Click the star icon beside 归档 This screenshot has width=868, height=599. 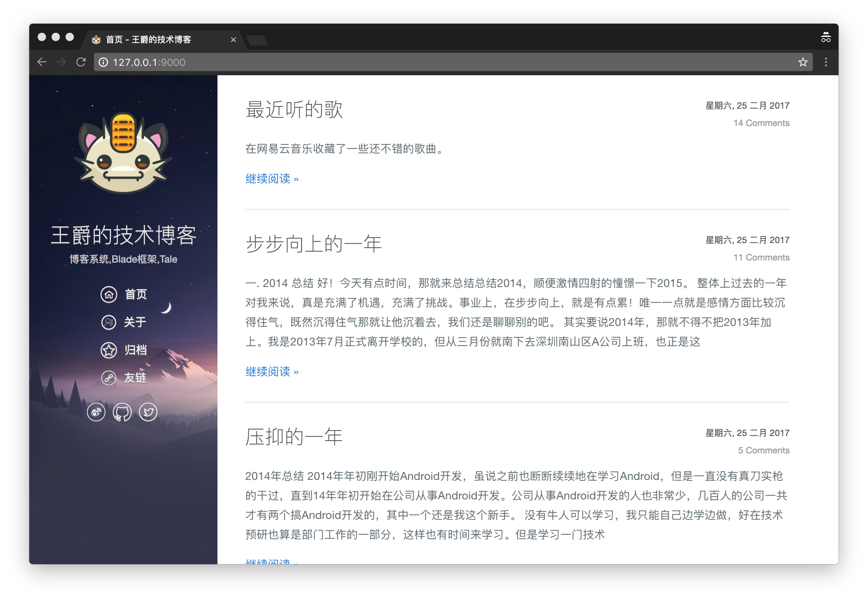click(109, 350)
